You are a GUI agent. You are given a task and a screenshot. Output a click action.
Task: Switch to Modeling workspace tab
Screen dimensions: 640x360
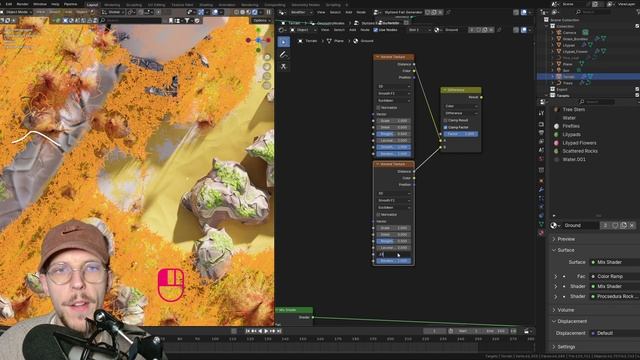point(112,5)
